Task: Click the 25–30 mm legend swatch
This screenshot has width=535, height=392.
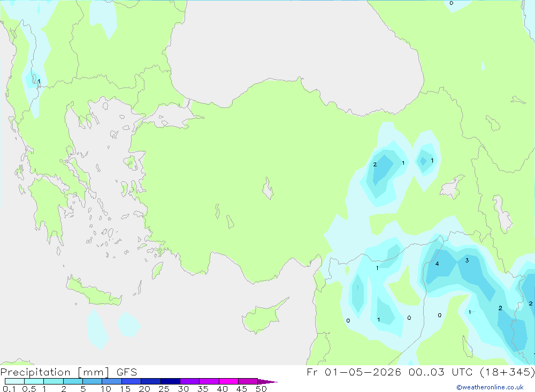Action: pyautogui.click(x=170, y=381)
